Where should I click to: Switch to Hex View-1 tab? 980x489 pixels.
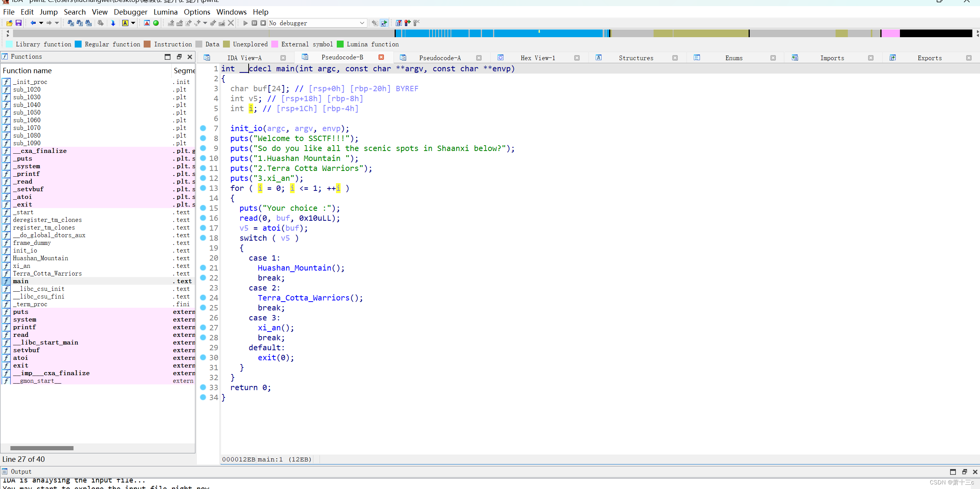[537, 58]
